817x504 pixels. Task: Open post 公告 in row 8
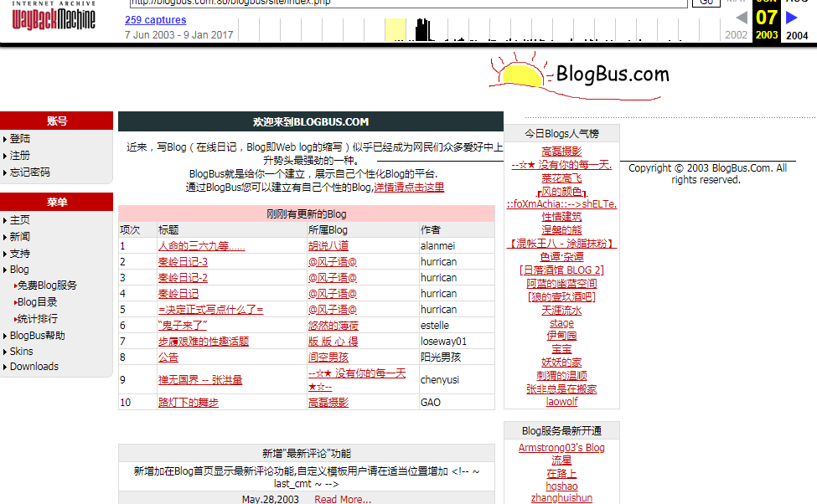coord(168,357)
